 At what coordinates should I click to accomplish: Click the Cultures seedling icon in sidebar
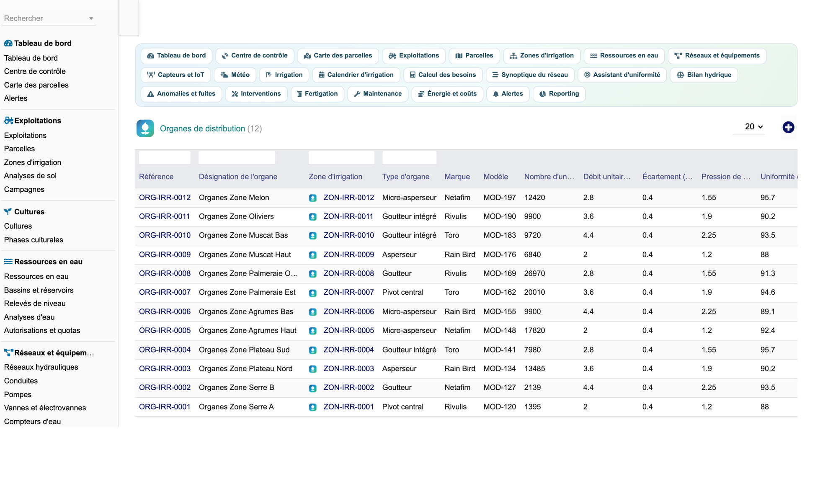8,211
